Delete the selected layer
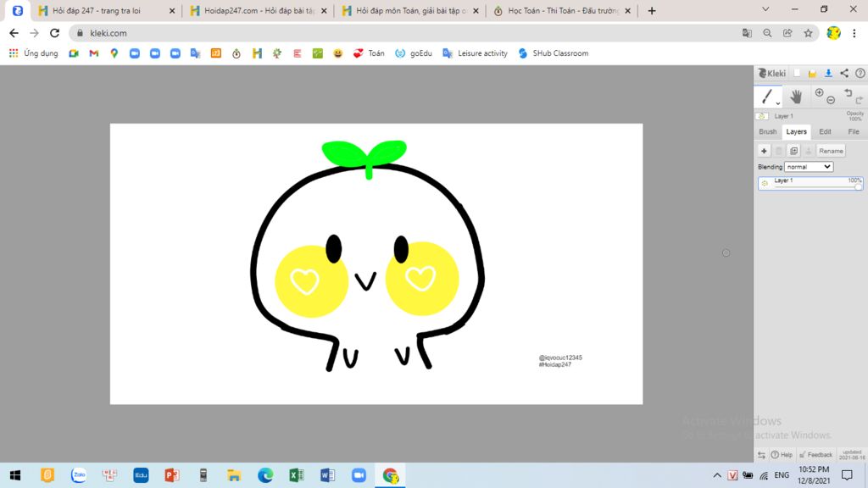This screenshot has width=868, height=488. [x=779, y=151]
